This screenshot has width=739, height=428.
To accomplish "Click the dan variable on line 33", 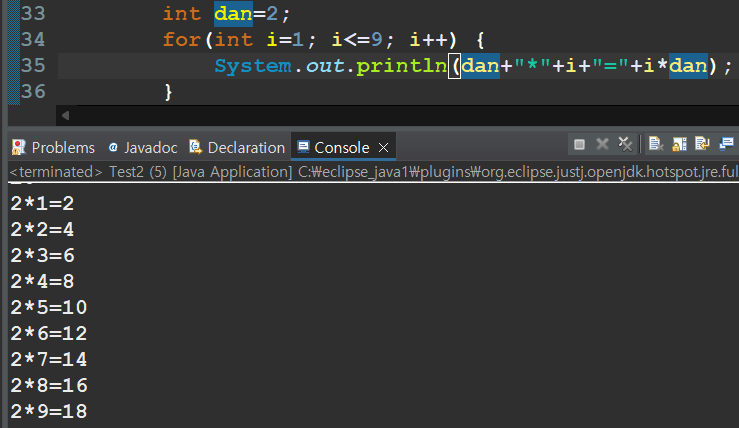I will pyautogui.click(x=233, y=14).
